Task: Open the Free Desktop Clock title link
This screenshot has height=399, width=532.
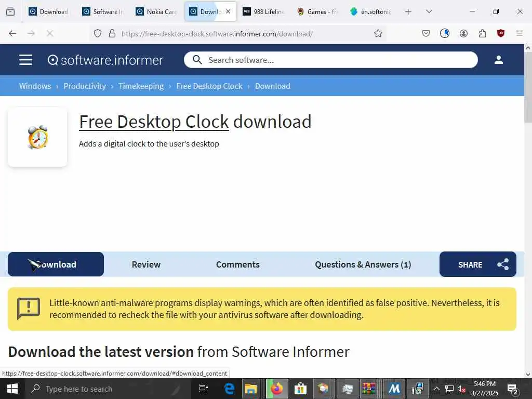Action: coord(154,122)
